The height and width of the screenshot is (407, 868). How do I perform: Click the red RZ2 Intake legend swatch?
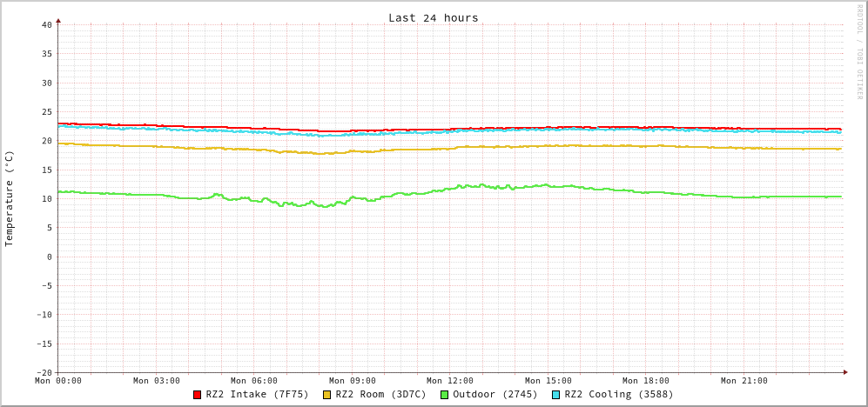(198, 395)
